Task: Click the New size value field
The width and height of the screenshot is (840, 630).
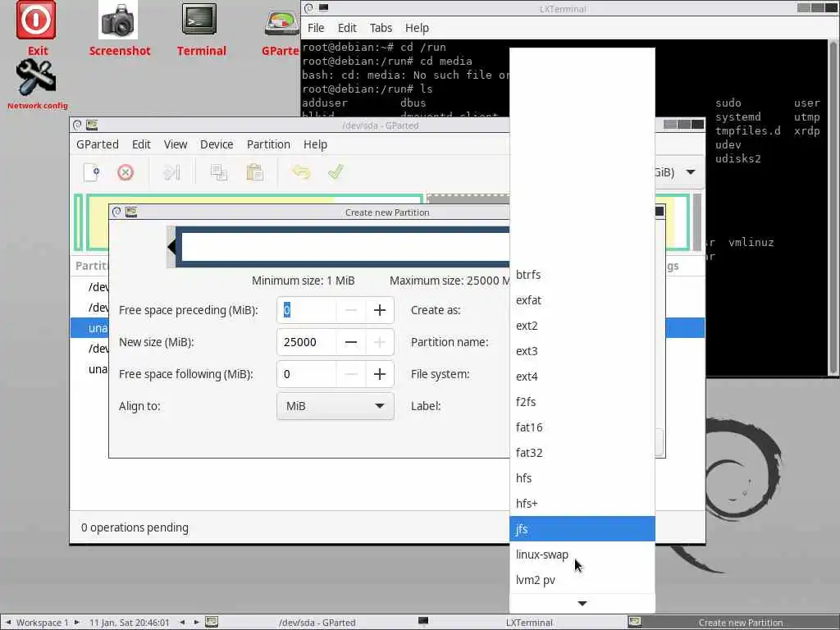Action: (307, 342)
